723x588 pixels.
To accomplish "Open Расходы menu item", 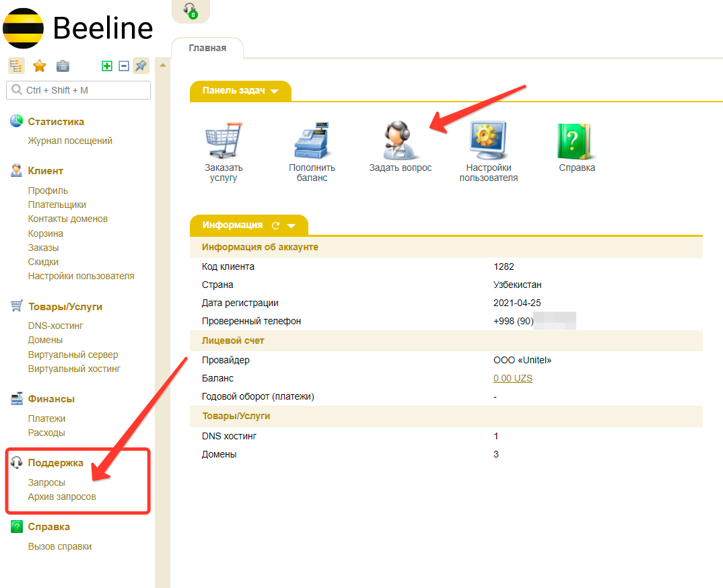I will [46, 433].
